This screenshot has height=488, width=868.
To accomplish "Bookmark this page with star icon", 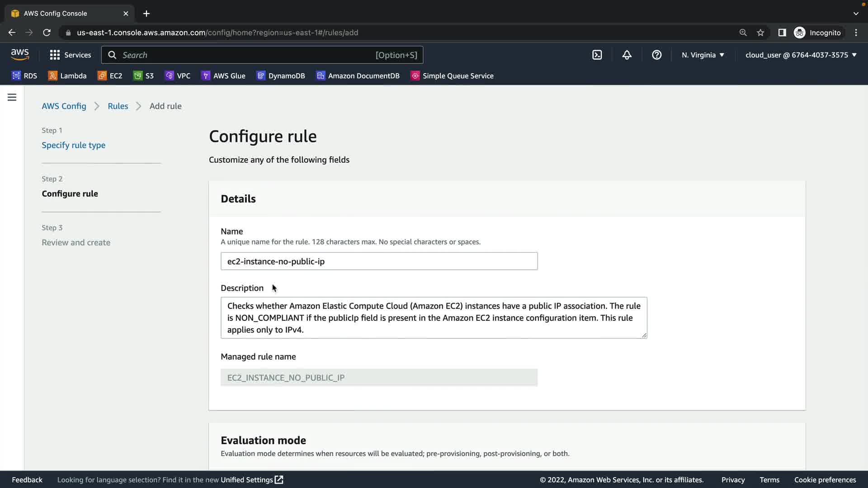I will 760,33.
